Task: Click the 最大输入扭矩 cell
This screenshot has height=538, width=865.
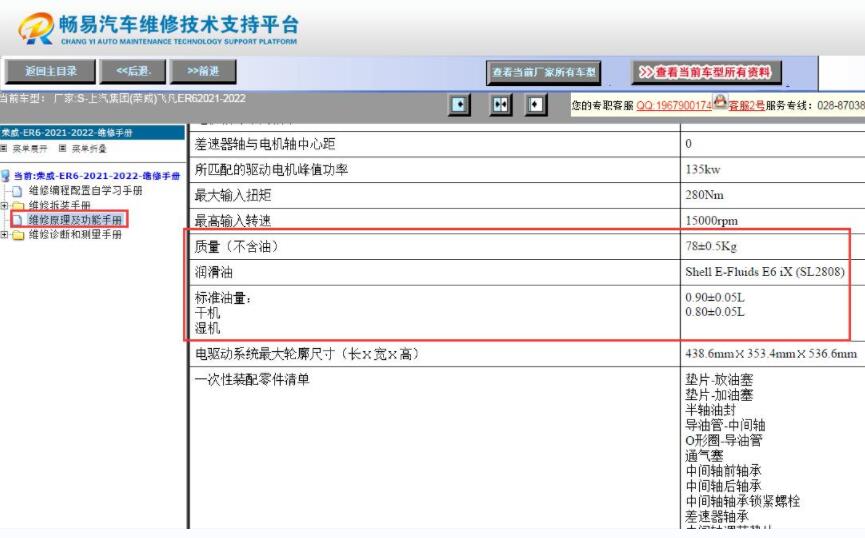Action: click(x=435, y=195)
